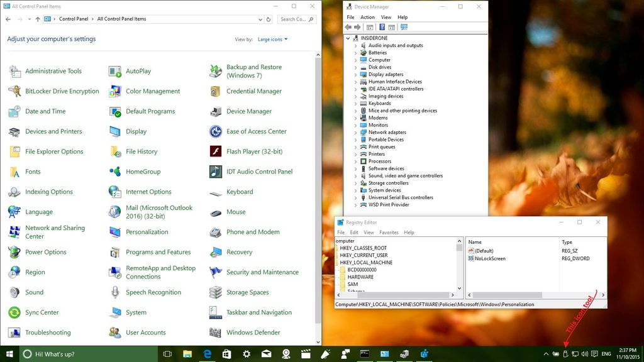Screen dimensions: 644x362
Task: Open the View by Large icons dropdown
Action: coord(272,39)
